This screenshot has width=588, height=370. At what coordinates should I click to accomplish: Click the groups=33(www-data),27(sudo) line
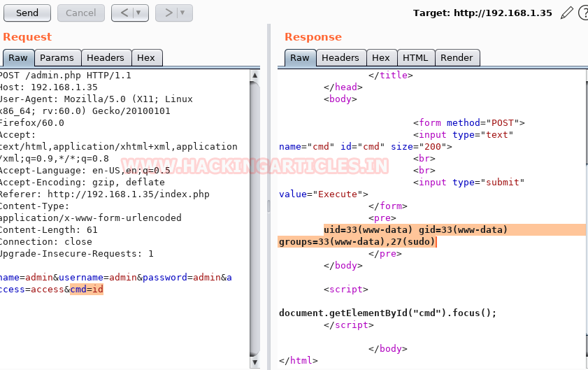(x=357, y=242)
